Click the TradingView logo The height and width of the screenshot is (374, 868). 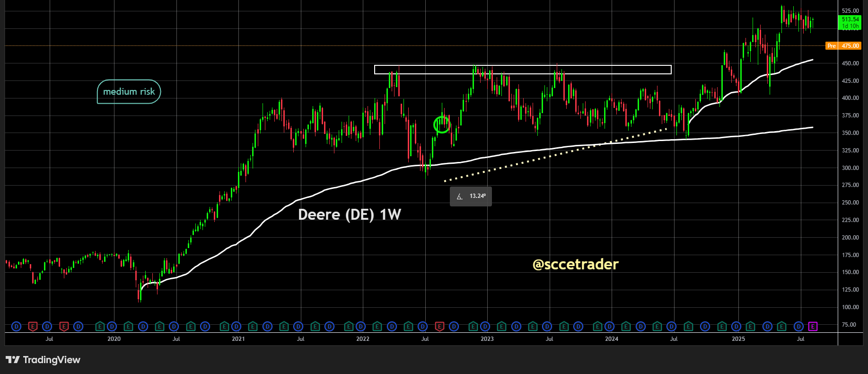43,360
